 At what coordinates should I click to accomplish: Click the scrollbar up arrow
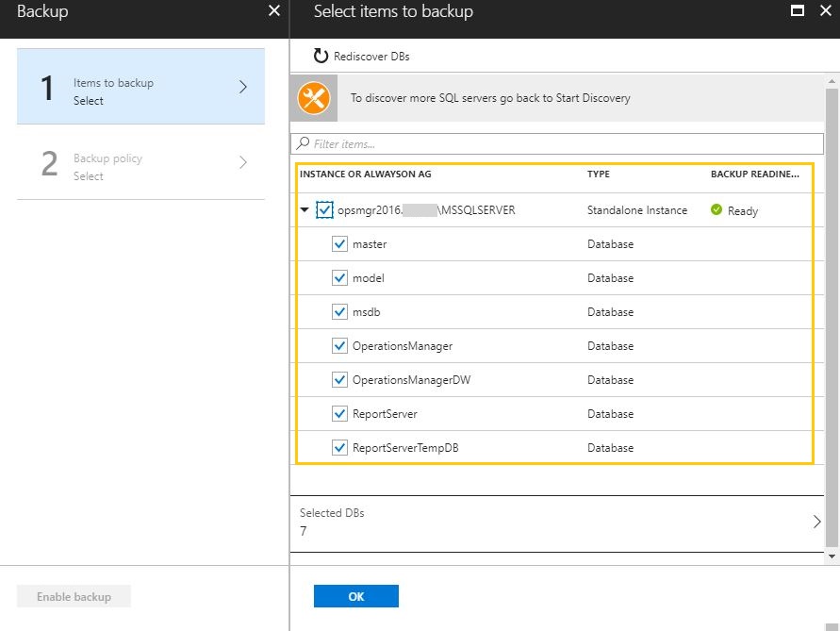(x=832, y=81)
